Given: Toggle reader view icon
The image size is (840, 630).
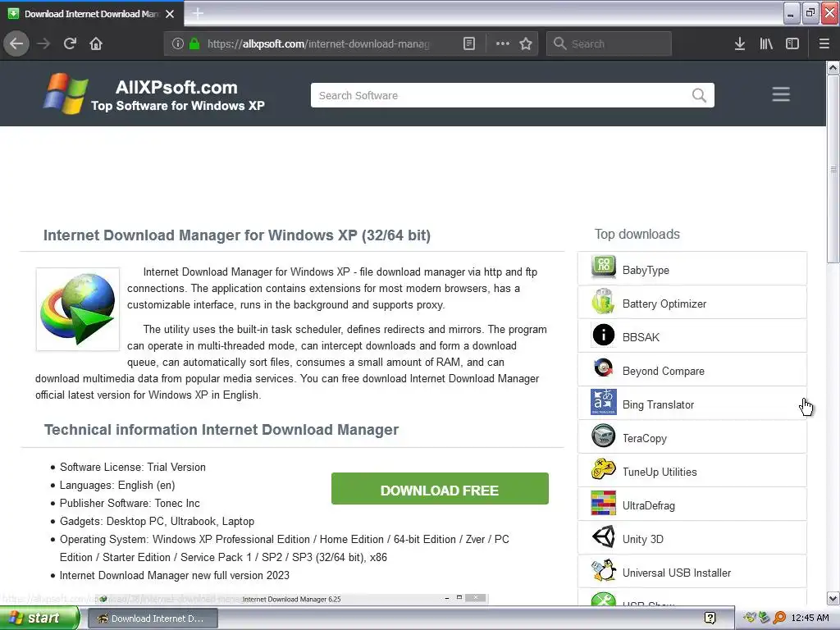Looking at the screenshot, I should pyautogui.click(x=468, y=43).
